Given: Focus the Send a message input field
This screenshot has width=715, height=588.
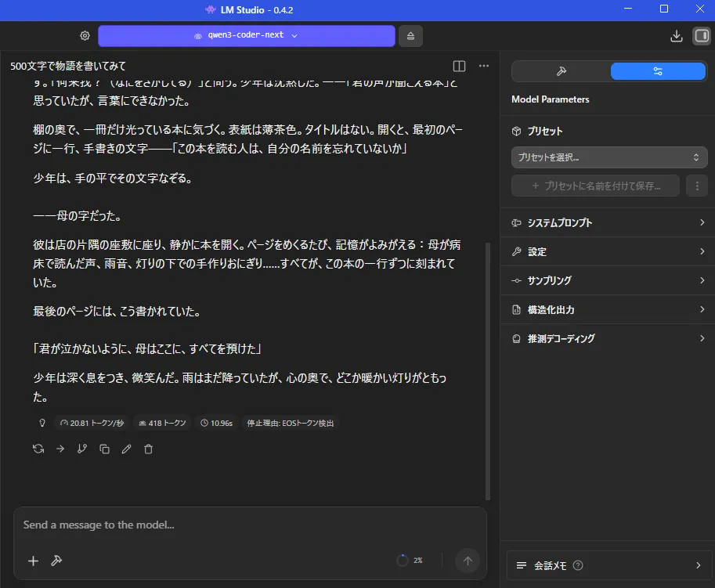Looking at the screenshot, I should (235, 525).
